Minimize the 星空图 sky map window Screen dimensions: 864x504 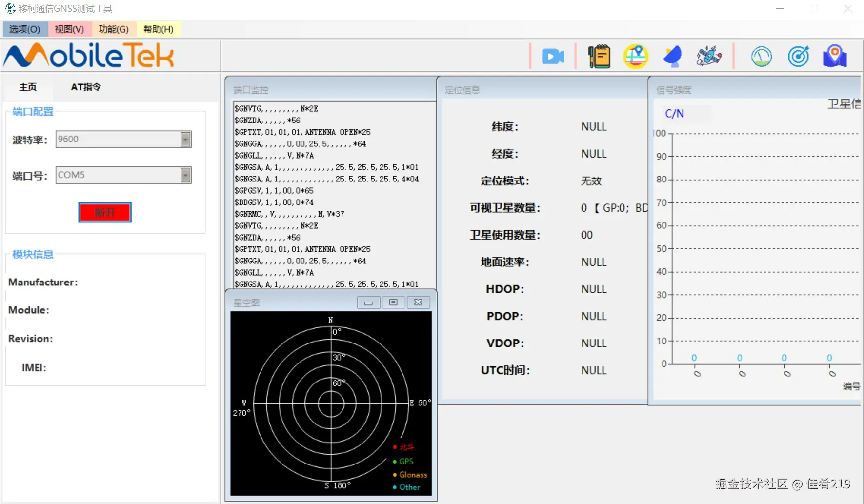368,302
